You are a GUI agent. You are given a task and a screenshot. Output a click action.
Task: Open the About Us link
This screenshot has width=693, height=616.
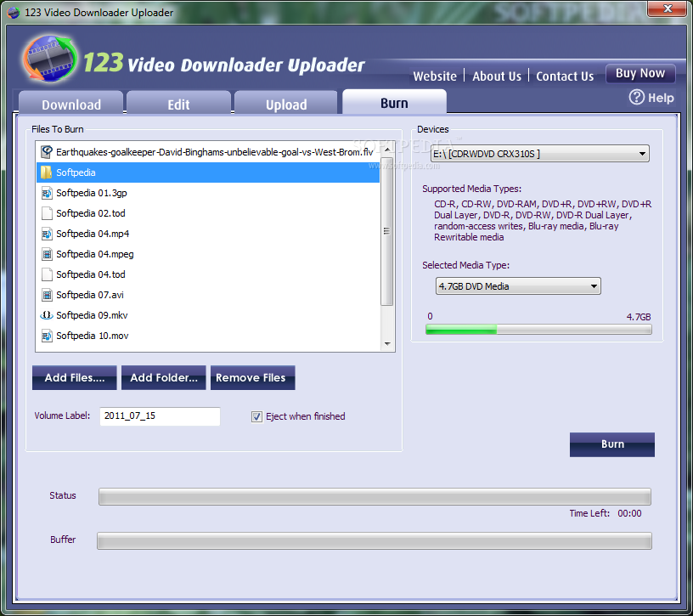(x=497, y=76)
